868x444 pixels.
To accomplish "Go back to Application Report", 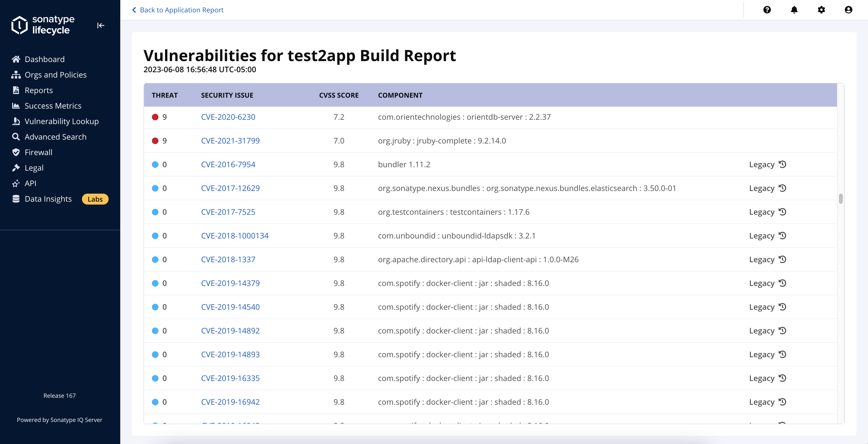I will (177, 10).
